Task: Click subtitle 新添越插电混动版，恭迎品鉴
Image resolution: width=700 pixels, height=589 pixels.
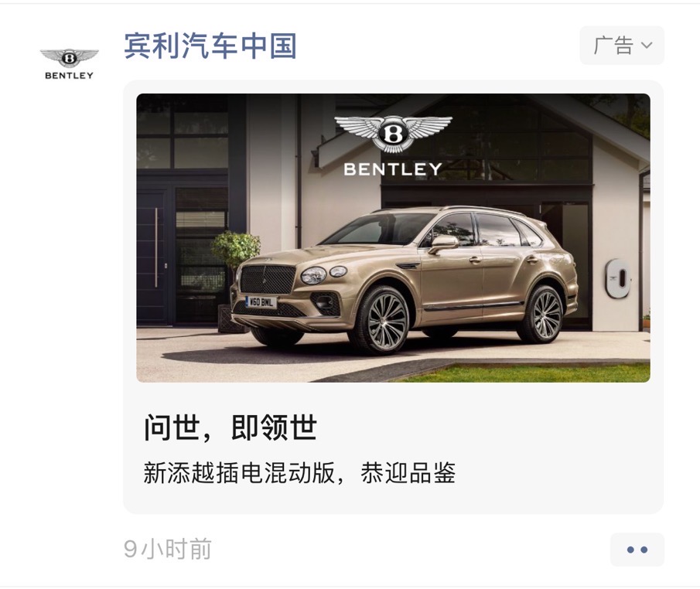Action: point(299,473)
